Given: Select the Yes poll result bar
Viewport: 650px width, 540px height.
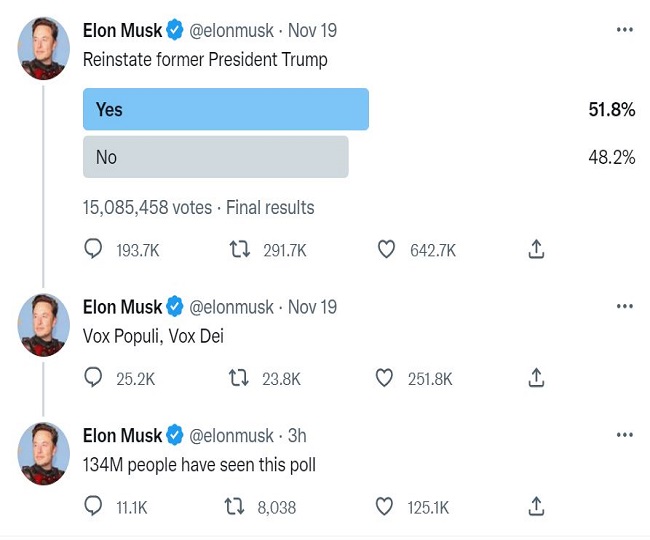Looking at the screenshot, I should click(x=226, y=109).
